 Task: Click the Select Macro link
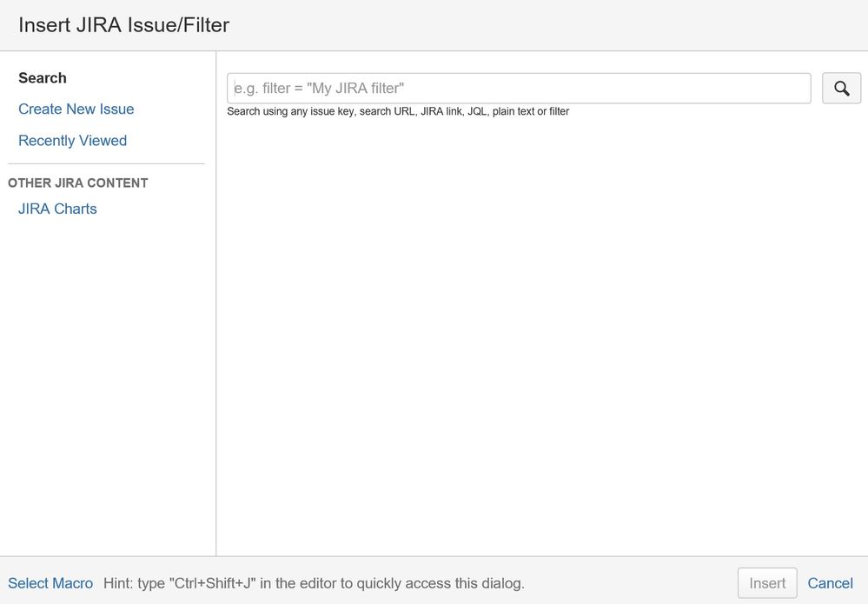(x=50, y=583)
